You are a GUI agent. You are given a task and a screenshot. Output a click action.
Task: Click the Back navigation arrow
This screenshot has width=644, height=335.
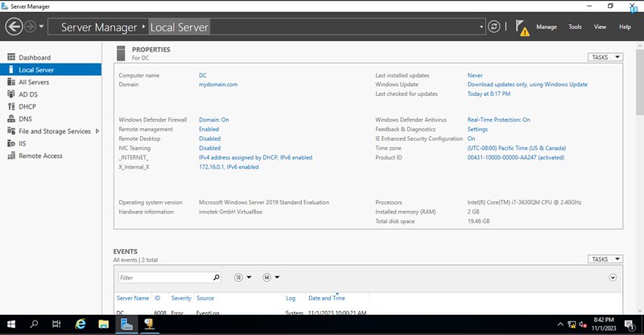[x=14, y=27]
